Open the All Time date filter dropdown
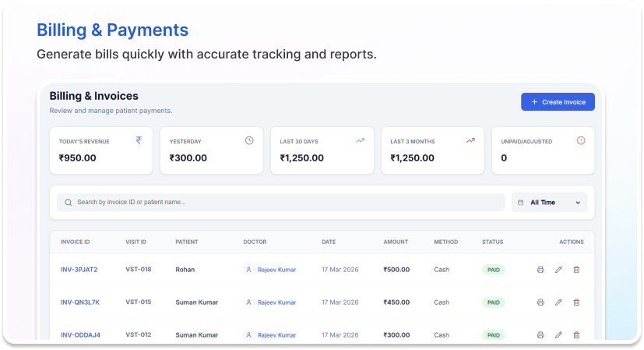 pyautogui.click(x=549, y=203)
